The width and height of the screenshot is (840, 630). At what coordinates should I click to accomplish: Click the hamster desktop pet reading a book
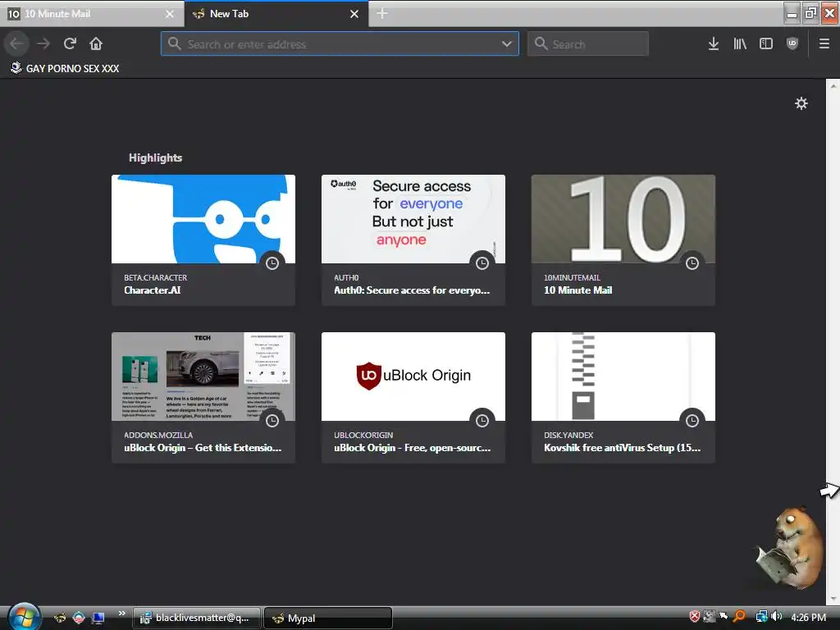coord(790,547)
